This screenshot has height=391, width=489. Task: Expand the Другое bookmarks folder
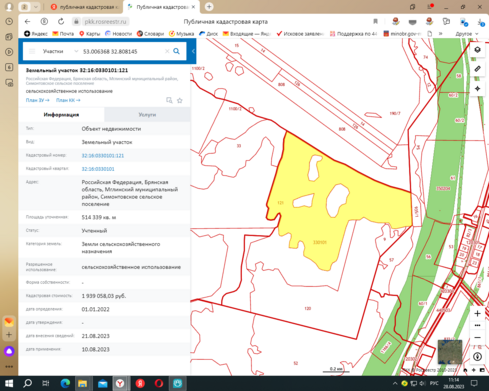click(467, 34)
